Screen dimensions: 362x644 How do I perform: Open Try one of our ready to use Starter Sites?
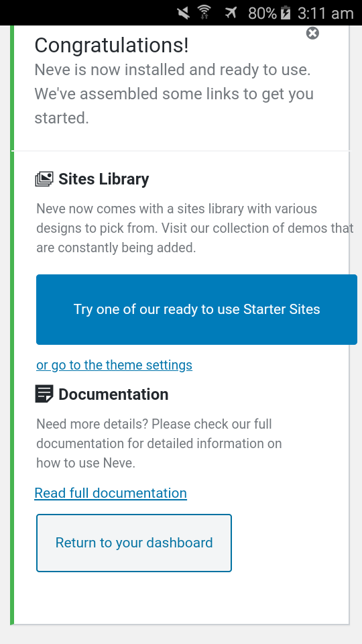tap(196, 309)
